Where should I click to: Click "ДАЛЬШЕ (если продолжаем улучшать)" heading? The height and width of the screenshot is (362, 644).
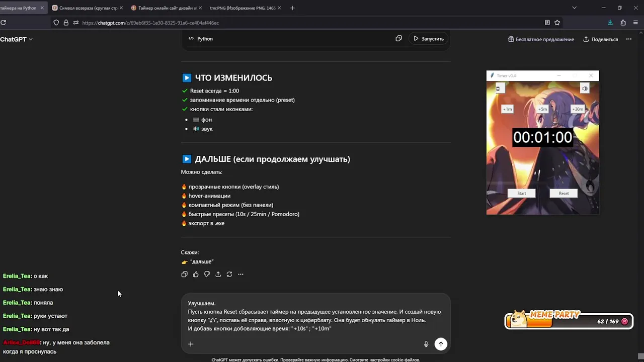click(272, 159)
